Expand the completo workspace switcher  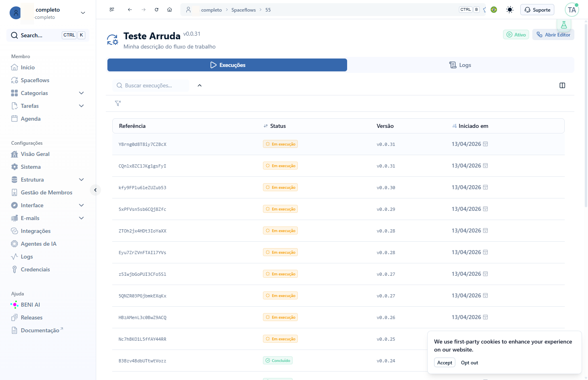pyautogui.click(x=83, y=13)
